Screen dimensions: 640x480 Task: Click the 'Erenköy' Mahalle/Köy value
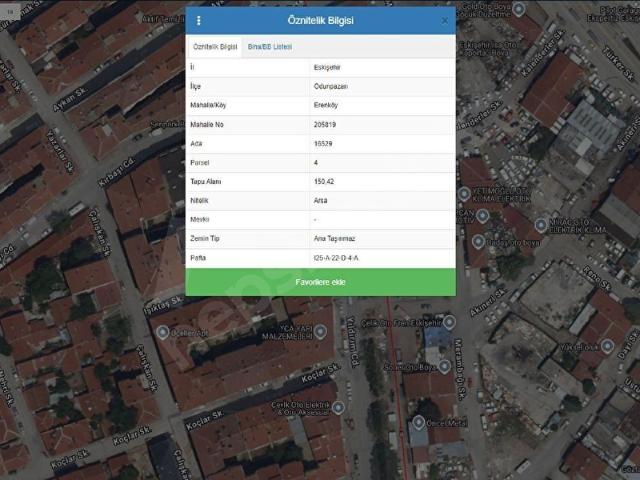tap(326, 105)
